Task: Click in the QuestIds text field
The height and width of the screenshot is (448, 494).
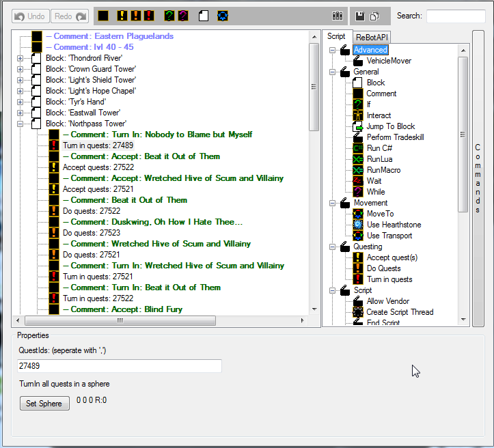Action: [x=120, y=367]
